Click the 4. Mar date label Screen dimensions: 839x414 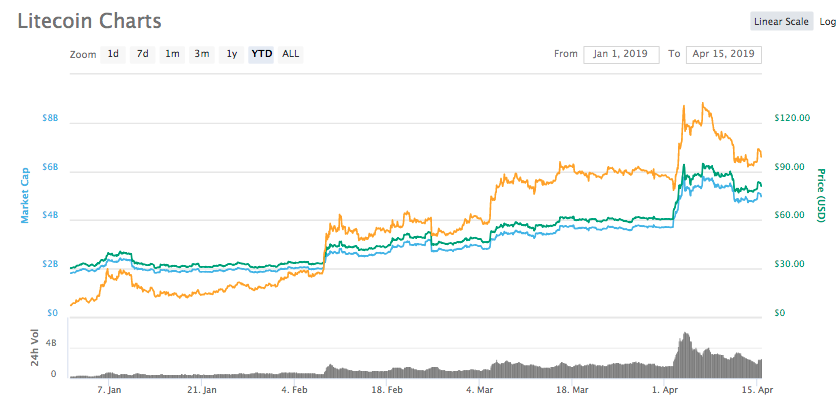[479, 389]
